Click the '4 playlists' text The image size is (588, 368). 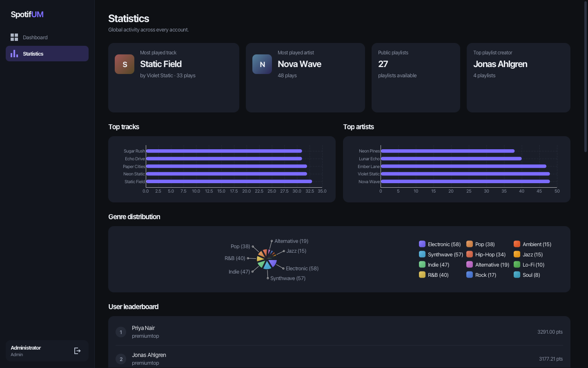(484, 76)
